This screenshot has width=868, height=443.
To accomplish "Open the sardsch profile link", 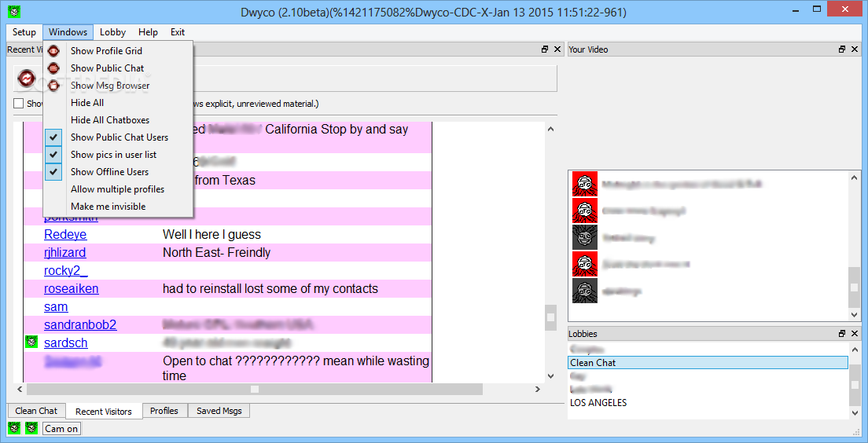I will (x=66, y=343).
